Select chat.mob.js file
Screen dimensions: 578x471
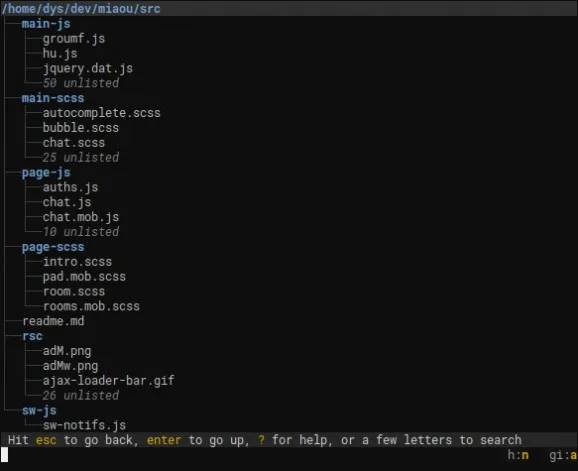81,217
